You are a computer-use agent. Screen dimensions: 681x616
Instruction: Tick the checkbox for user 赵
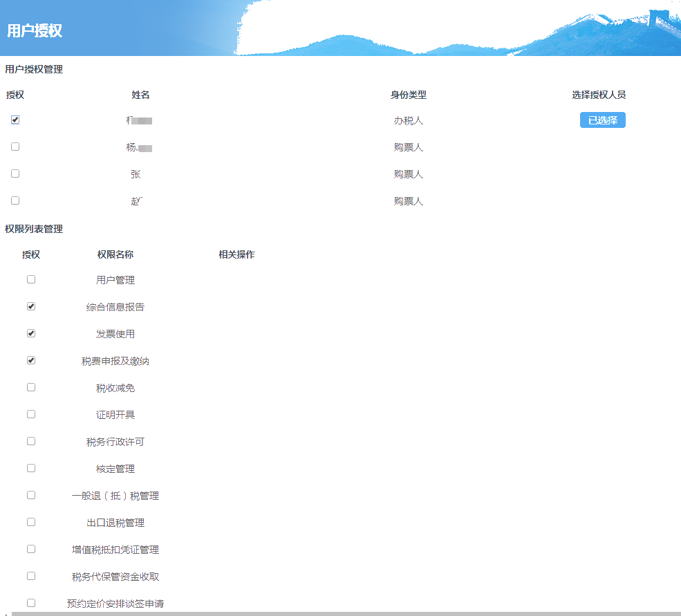(15, 200)
